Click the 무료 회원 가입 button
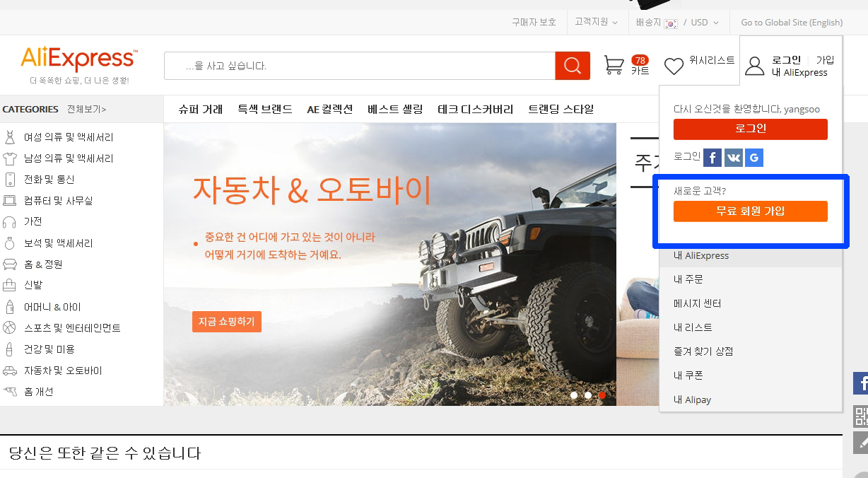868x478 pixels. click(x=750, y=211)
